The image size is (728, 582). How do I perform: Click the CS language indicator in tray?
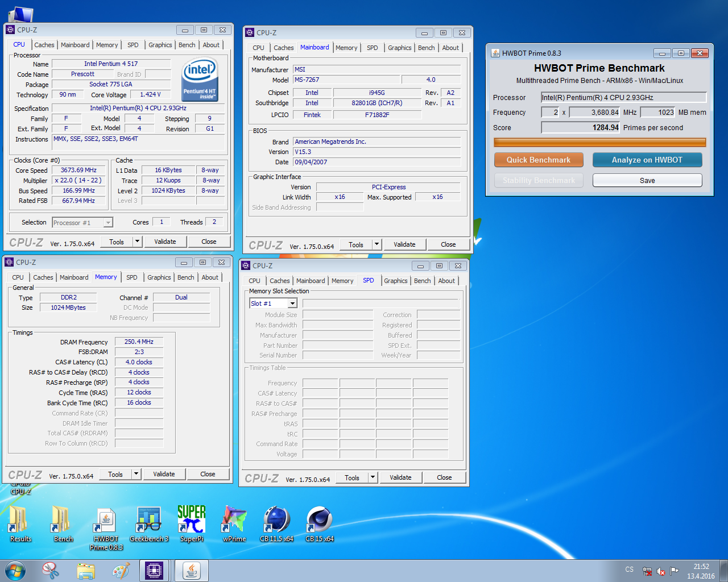(x=629, y=569)
